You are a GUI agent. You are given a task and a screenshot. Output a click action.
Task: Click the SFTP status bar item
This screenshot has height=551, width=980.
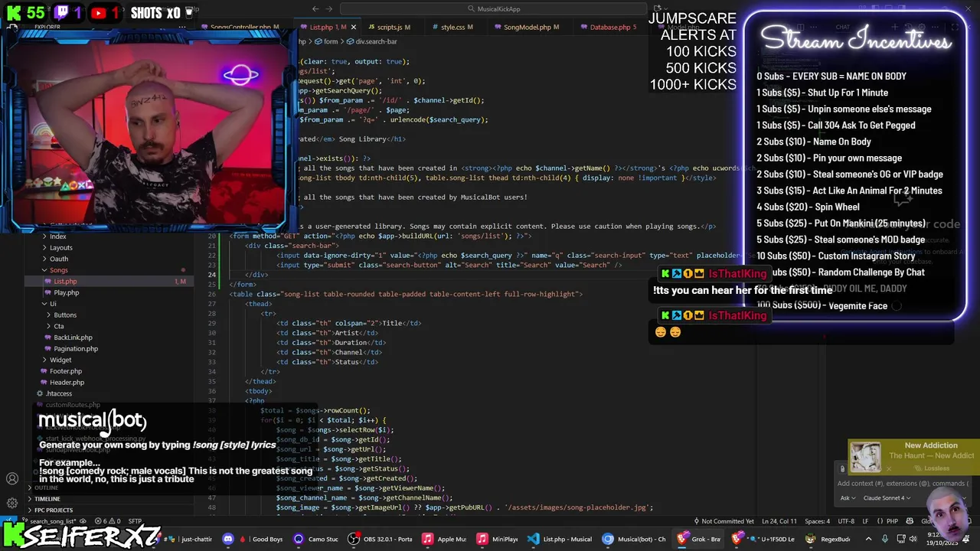[x=135, y=521]
